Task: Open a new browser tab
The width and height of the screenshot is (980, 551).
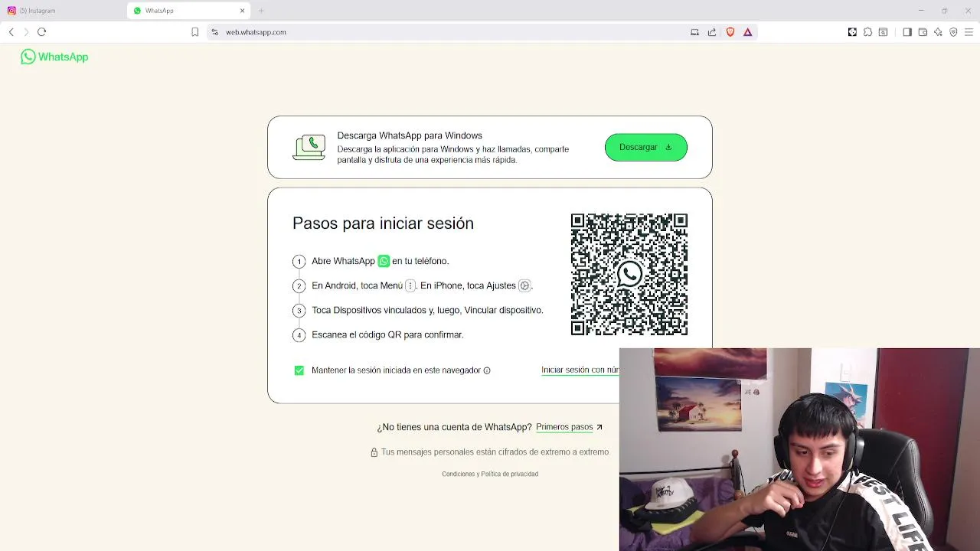Action: 261,11
